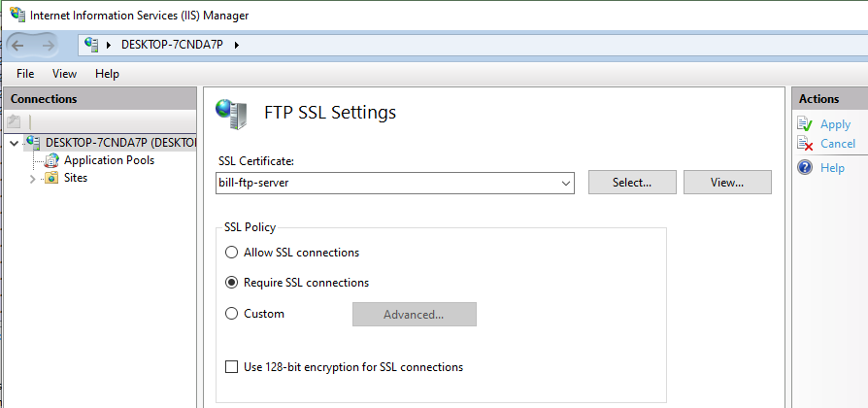Click the back navigation arrow
Image resolution: width=868 pixels, height=408 pixels.
coord(23,45)
